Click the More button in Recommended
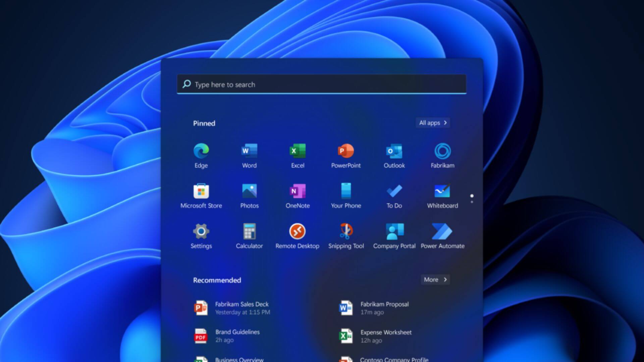This screenshot has height=362, width=644. (x=435, y=280)
